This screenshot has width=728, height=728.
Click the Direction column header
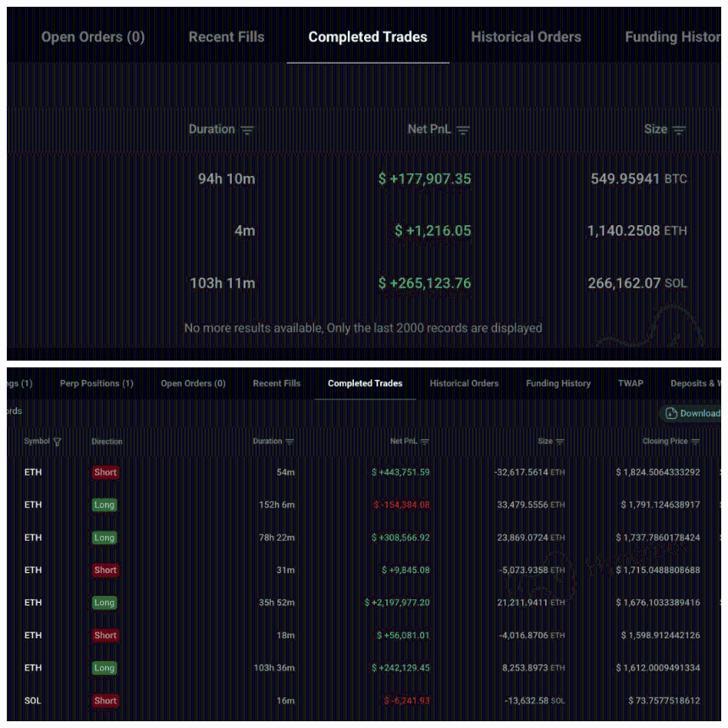107,442
